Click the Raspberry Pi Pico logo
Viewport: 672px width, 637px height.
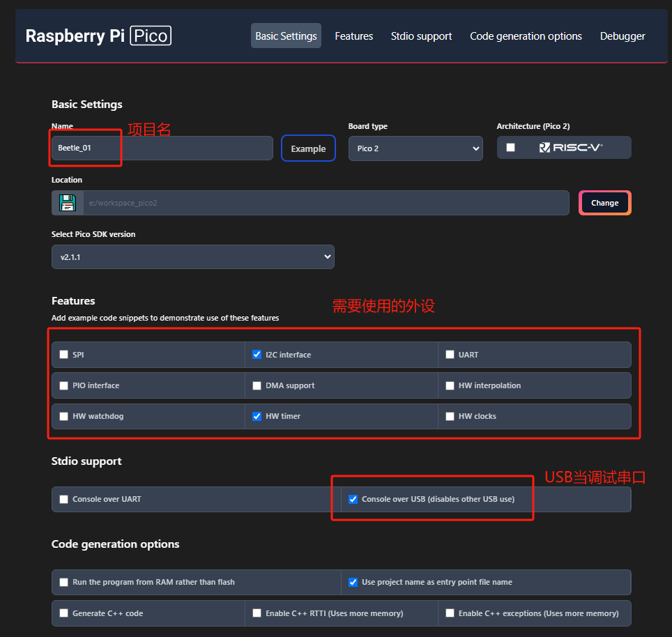pos(98,36)
